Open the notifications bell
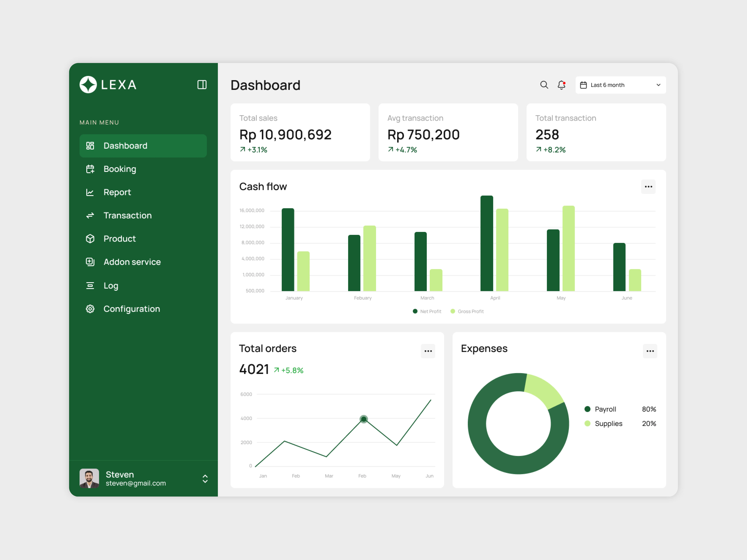This screenshot has height=560, width=747. [x=561, y=85]
